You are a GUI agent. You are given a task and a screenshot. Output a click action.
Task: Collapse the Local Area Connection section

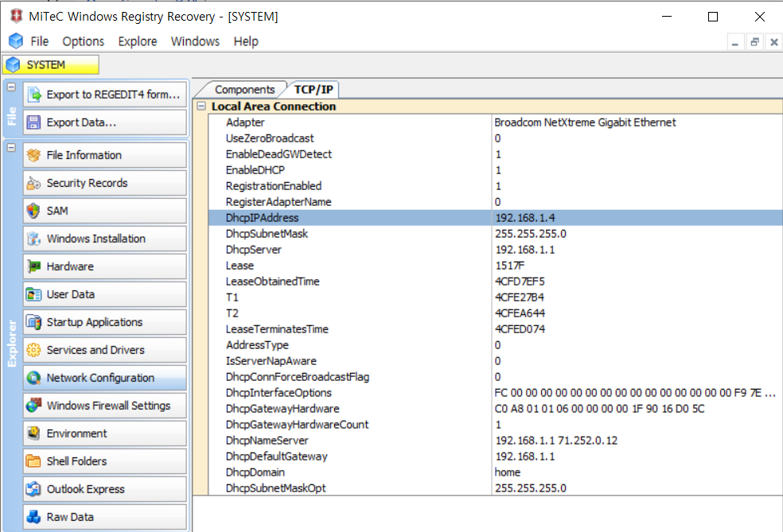[201, 106]
